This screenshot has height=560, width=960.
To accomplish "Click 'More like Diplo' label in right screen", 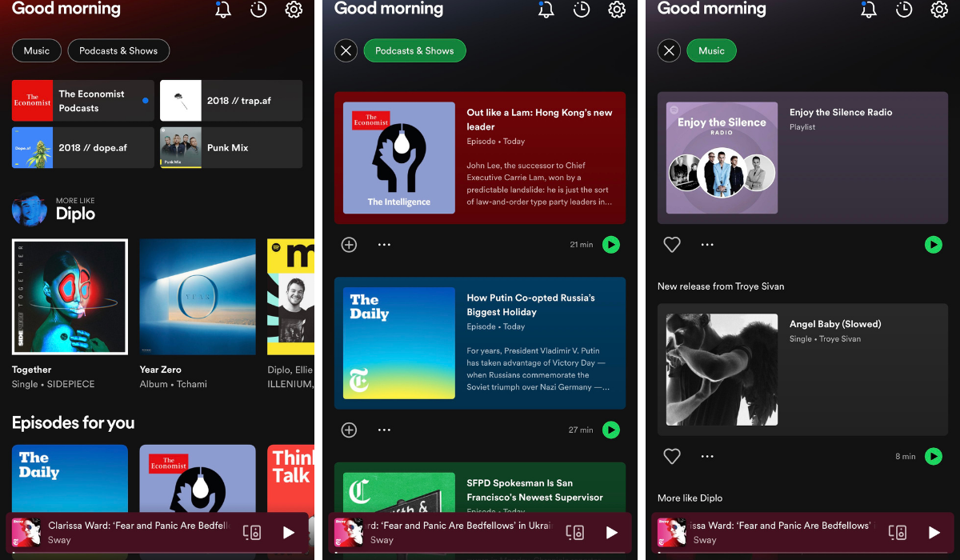I will pos(690,498).
